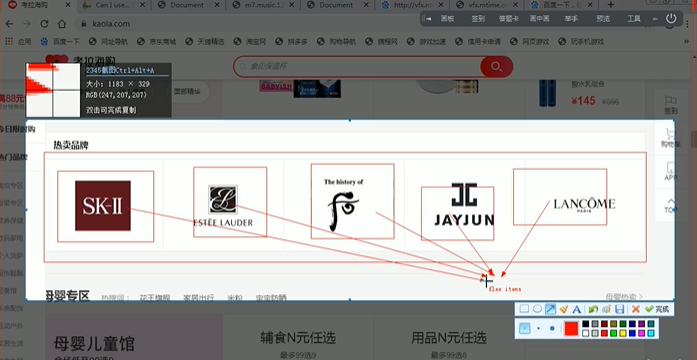The image size is (697, 360).
Task: Click the browser home icon
Action: 62,24
